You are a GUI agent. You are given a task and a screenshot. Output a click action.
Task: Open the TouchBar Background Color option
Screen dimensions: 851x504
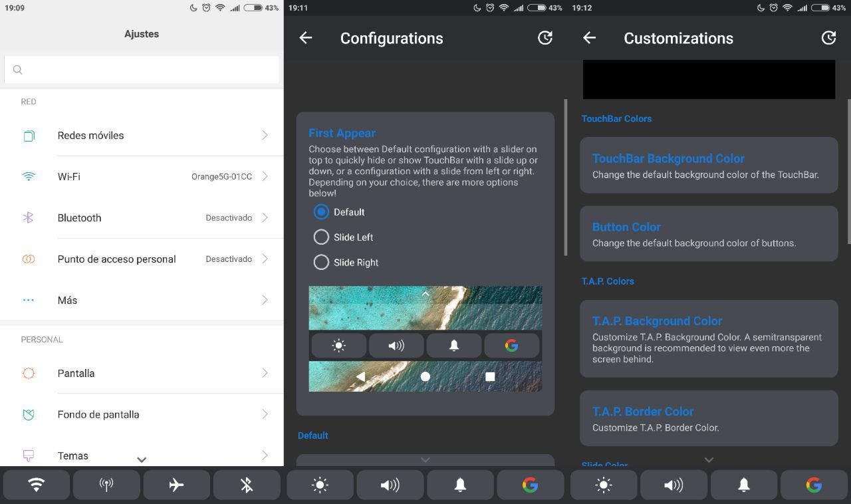tap(709, 166)
